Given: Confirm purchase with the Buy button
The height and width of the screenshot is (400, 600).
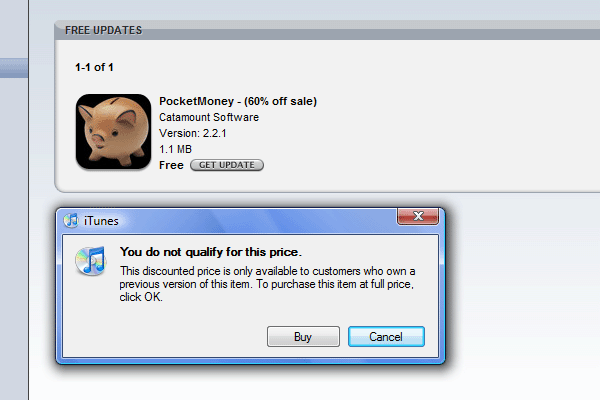Looking at the screenshot, I should 303,336.
